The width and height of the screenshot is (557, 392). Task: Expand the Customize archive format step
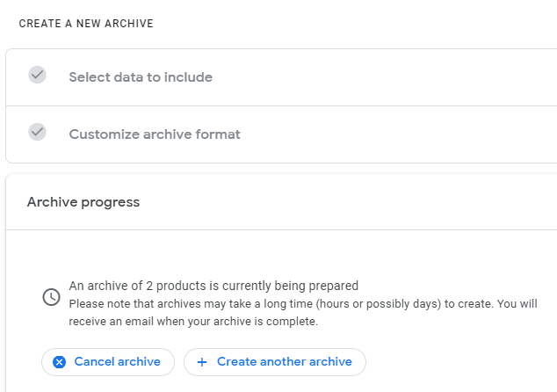(x=155, y=134)
